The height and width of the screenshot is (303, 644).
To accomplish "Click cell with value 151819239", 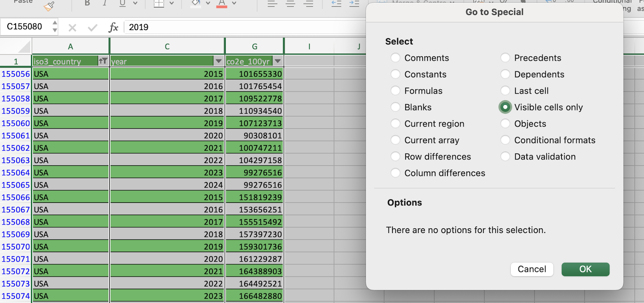I will (254, 197).
